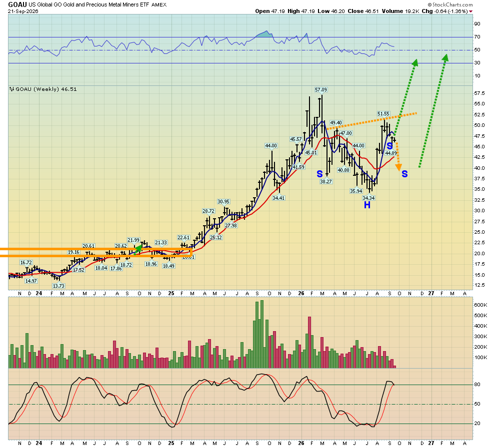Click the 12.5 price axis label
Image resolution: width=495 pixels, height=448 pixels.
click(x=479, y=285)
